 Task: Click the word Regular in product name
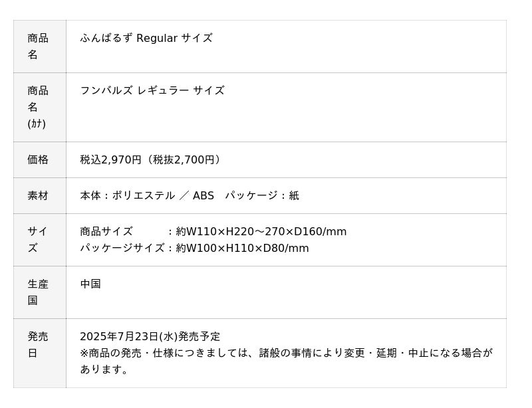(x=157, y=39)
